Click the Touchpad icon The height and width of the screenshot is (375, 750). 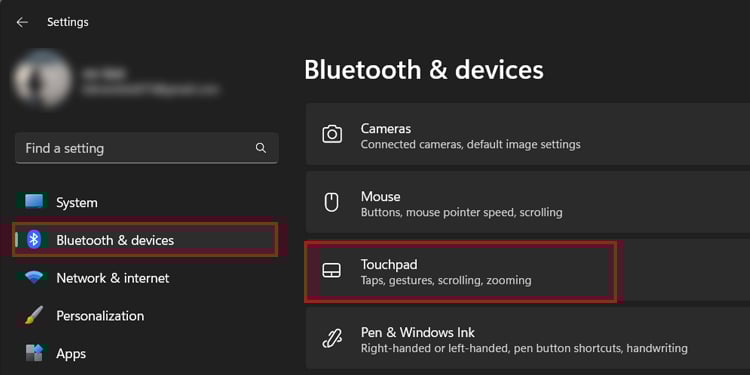pos(331,271)
